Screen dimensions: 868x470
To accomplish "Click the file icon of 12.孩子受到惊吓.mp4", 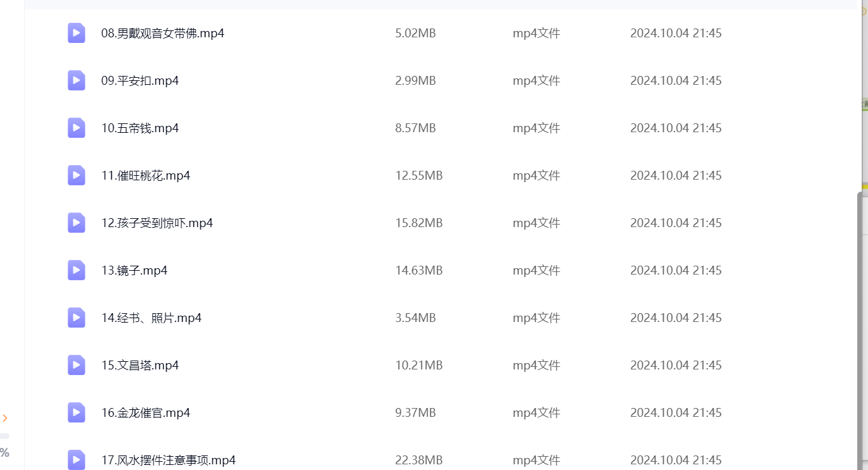I will (76, 223).
